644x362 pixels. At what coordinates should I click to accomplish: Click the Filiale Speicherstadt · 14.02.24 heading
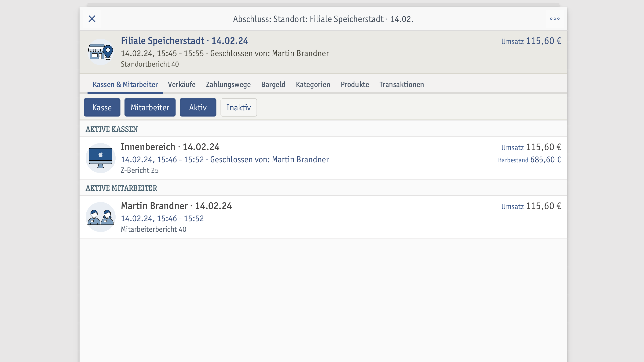tap(184, 41)
